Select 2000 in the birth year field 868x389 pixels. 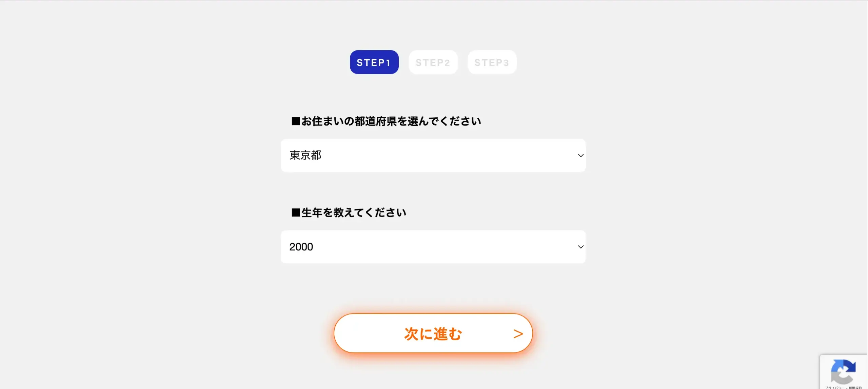point(301,247)
